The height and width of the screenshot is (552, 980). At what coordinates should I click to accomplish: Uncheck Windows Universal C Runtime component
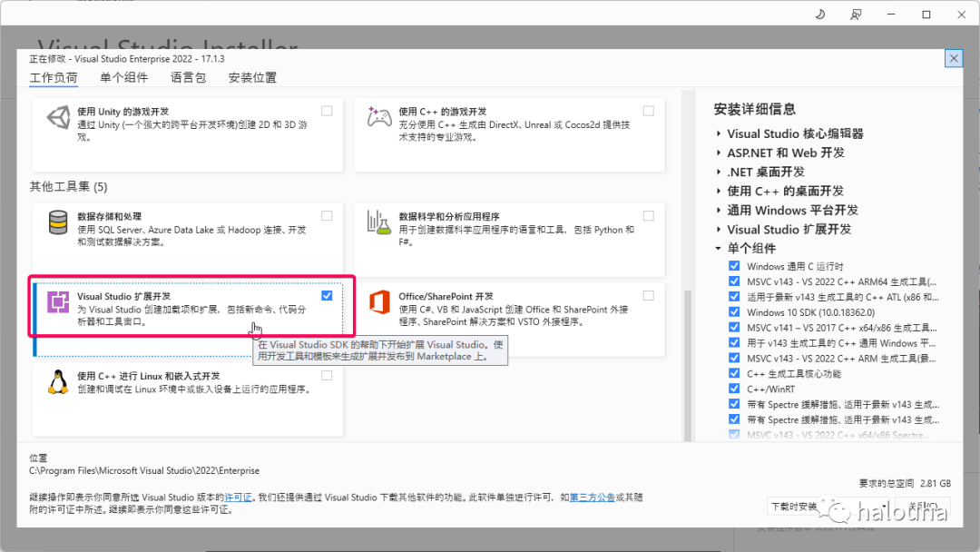734,266
